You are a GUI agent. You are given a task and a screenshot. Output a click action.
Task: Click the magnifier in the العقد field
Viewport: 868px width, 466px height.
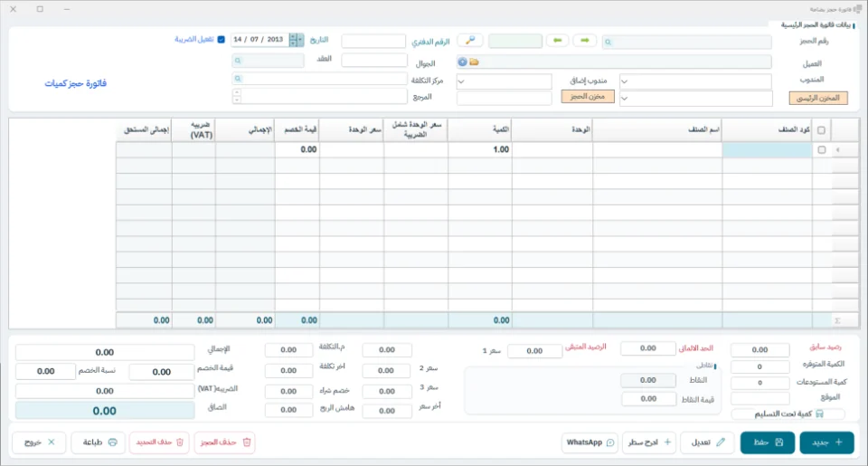click(238, 61)
